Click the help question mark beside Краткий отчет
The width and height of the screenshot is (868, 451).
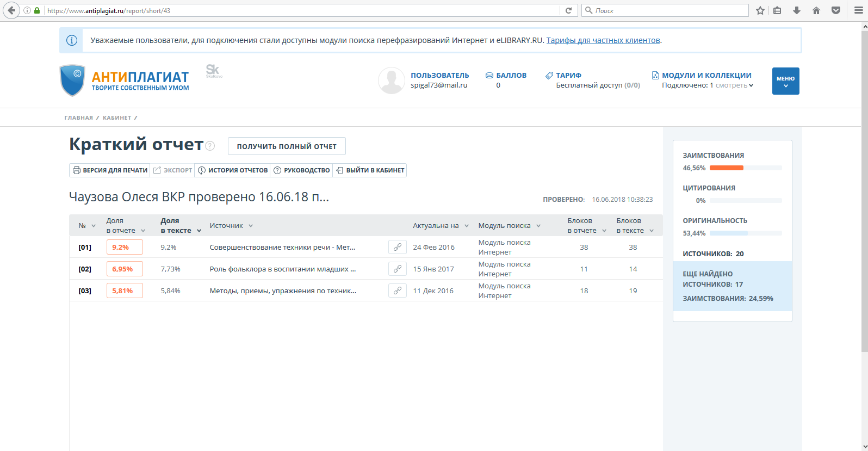click(x=210, y=146)
